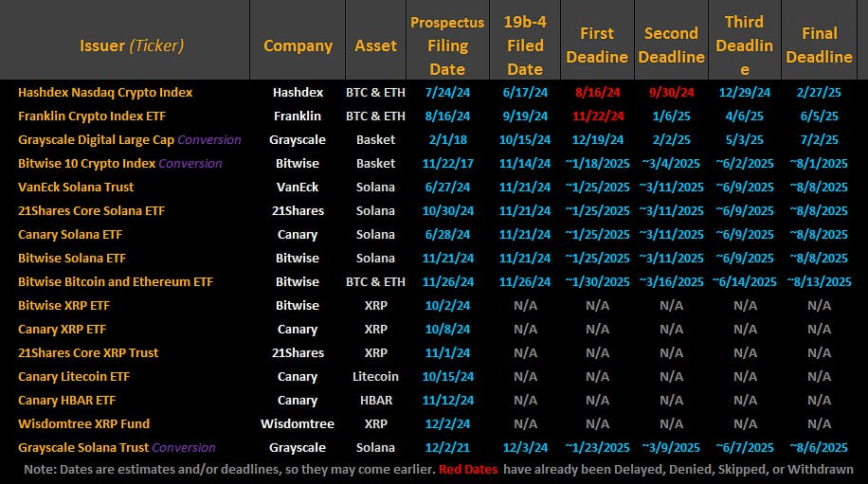Click Franklin Crypto Index ETF issuer name
868x484 pixels.
92,117
